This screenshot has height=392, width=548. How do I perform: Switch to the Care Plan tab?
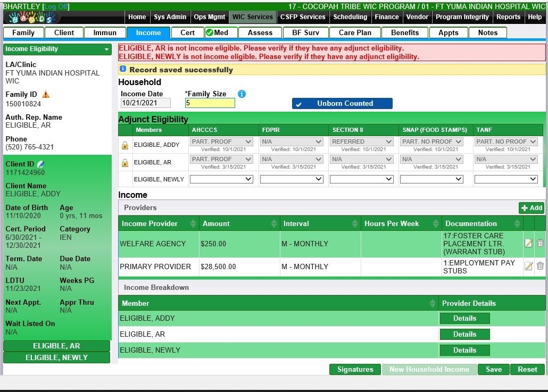tap(355, 32)
